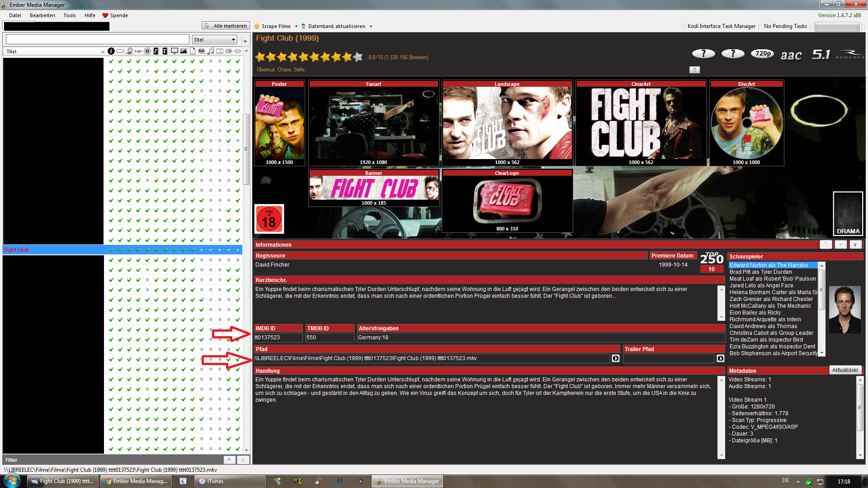Click the Spende donate menu item
Image resolution: width=868 pixels, height=488 pixels.
115,15
